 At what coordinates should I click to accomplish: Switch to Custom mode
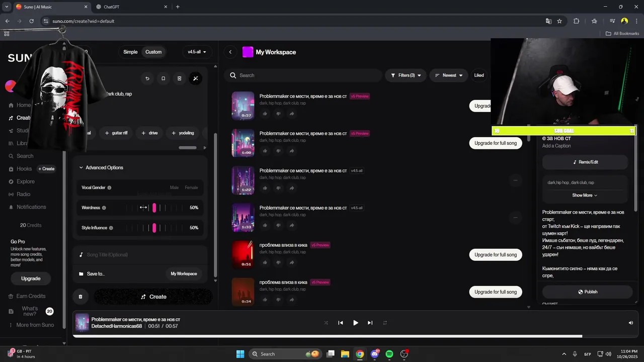[x=153, y=52]
